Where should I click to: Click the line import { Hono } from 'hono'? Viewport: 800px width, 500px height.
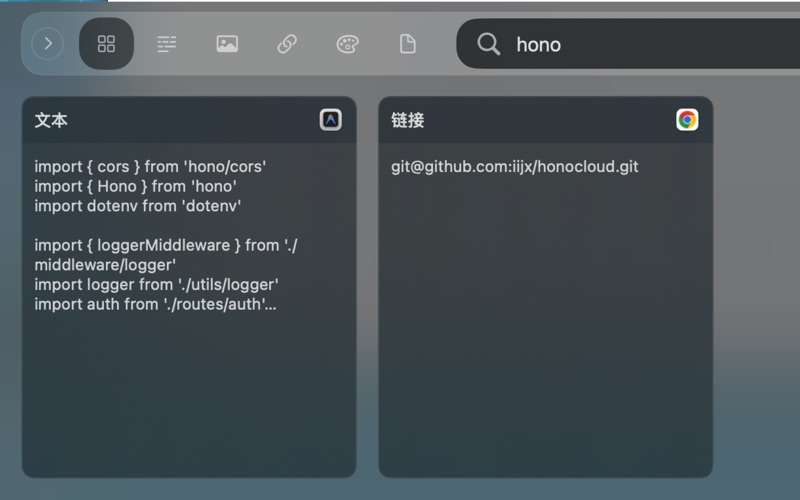click(135, 186)
